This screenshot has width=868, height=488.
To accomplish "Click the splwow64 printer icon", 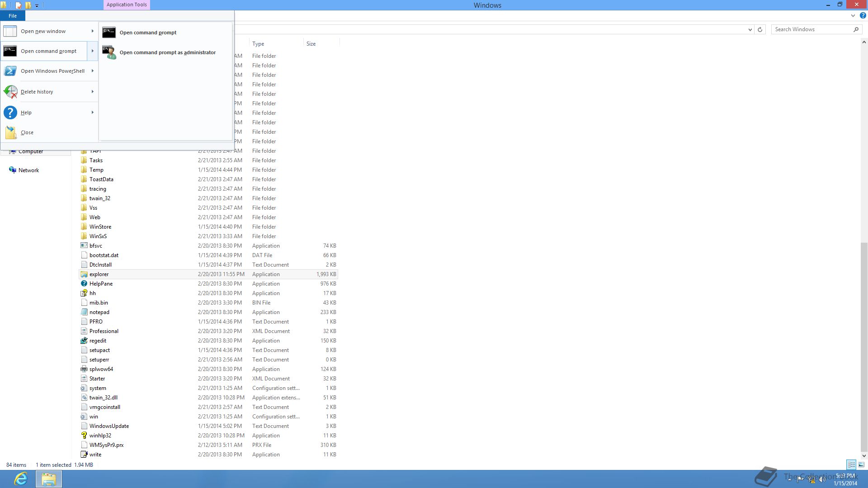I will pyautogui.click(x=84, y=369).
